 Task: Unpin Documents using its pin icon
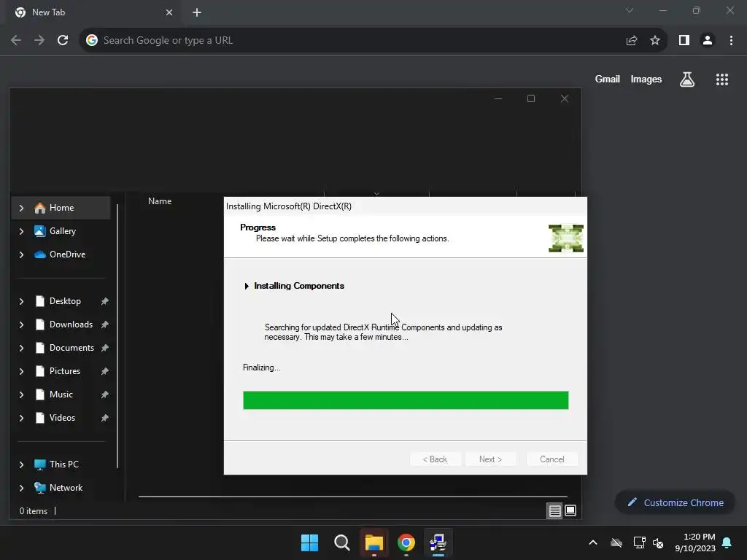(105, 348)
